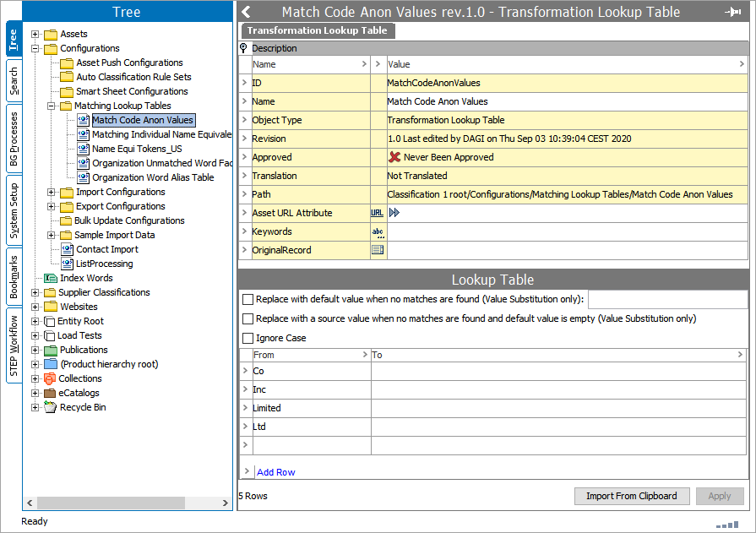Switch to the Search side tab
Viewport: 756px width, 533px height.
(13, 81)
